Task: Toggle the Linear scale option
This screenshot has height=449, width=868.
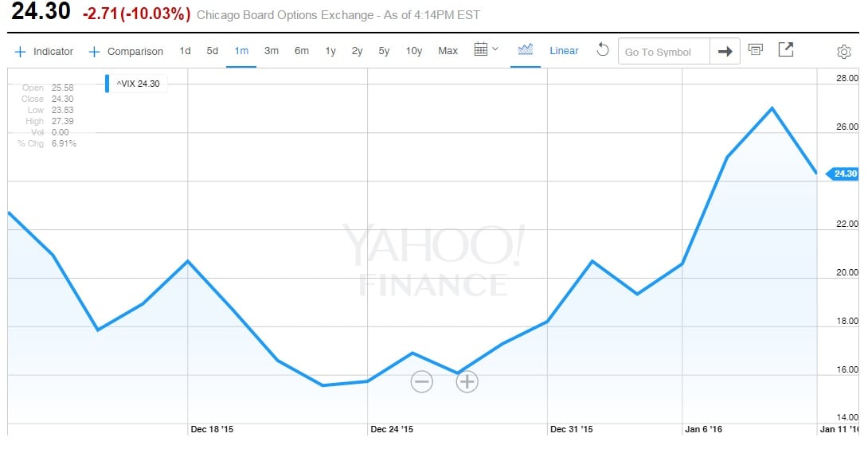Action: point(564,51)
